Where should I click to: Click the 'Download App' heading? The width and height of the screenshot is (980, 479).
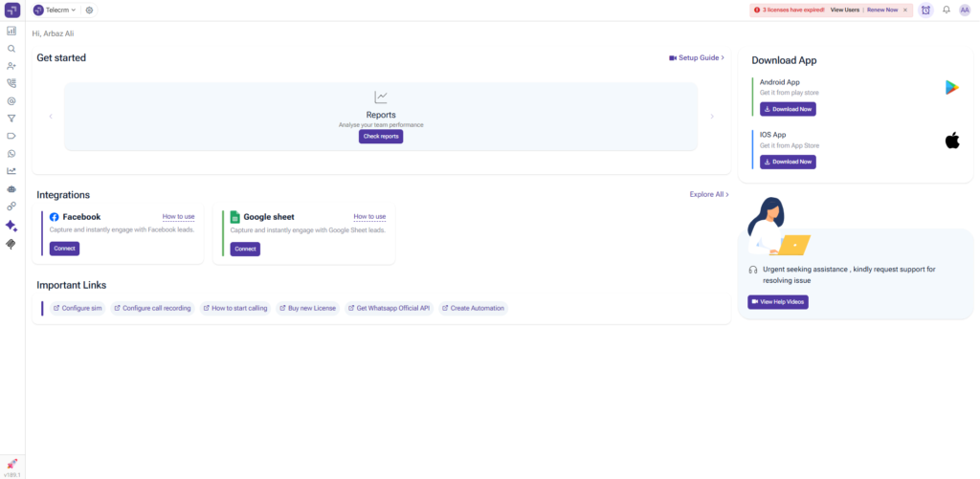coord(784,60)
